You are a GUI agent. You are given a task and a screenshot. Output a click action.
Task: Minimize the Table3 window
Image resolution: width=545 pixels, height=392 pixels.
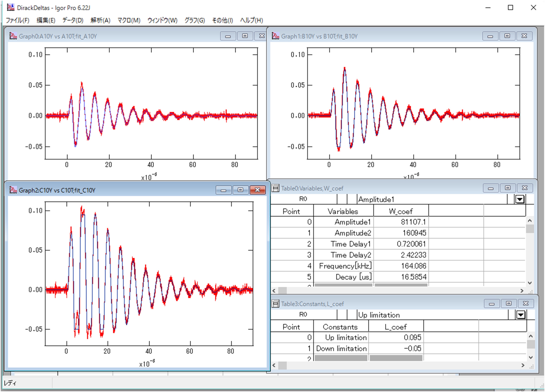point(492,304)
